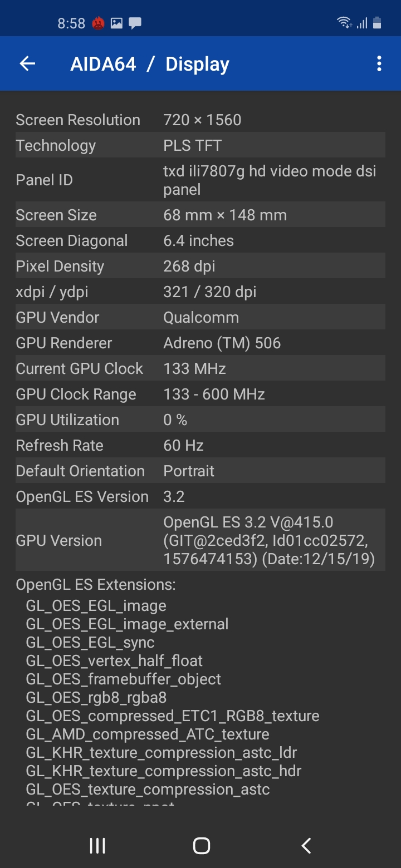Tap the image notification icon in status bar

[116, 23]
